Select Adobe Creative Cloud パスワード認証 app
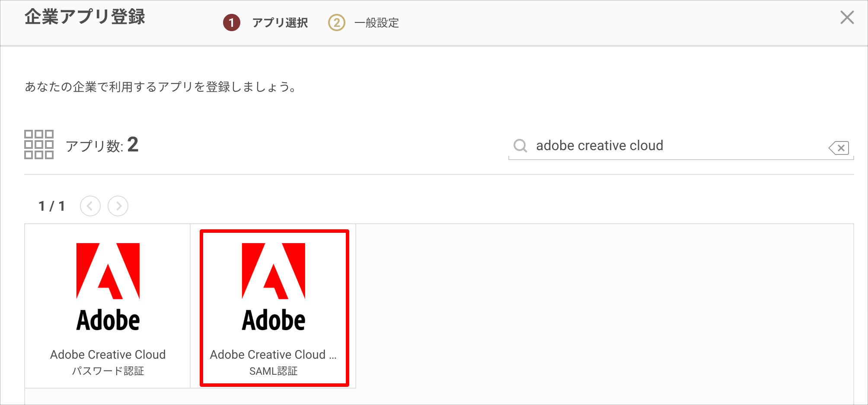This screenshot has height=405, width=868. pos(108,306)
